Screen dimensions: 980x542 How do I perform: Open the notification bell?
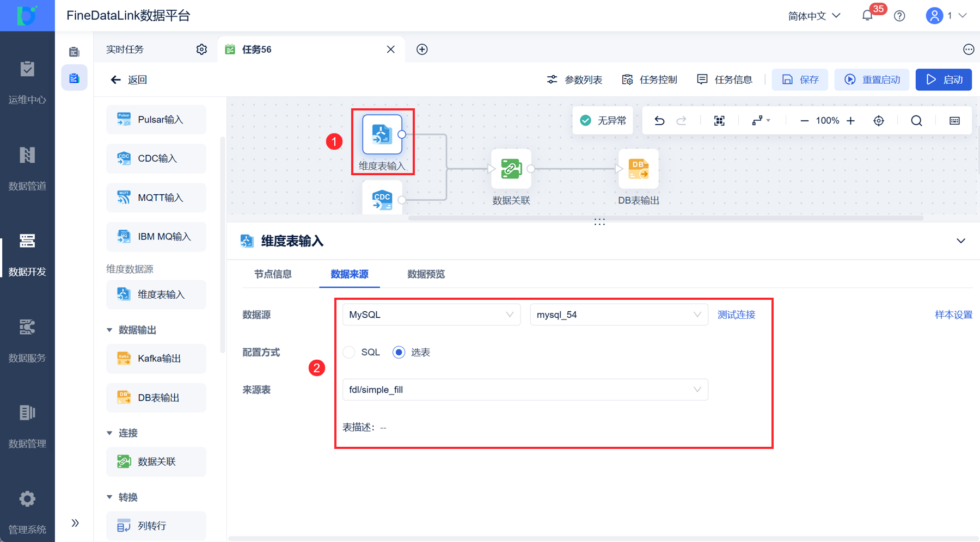(867, 16)
